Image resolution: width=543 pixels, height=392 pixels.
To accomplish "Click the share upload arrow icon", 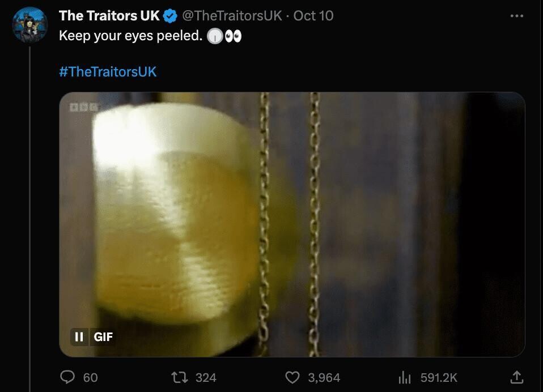I will tap(517, 377).
